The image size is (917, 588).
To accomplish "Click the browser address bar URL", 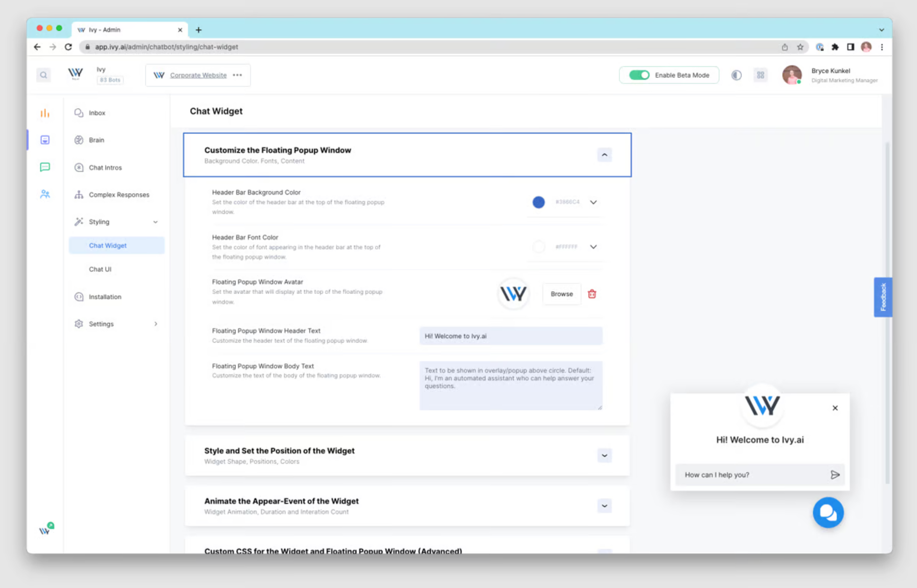I will 167,47.
